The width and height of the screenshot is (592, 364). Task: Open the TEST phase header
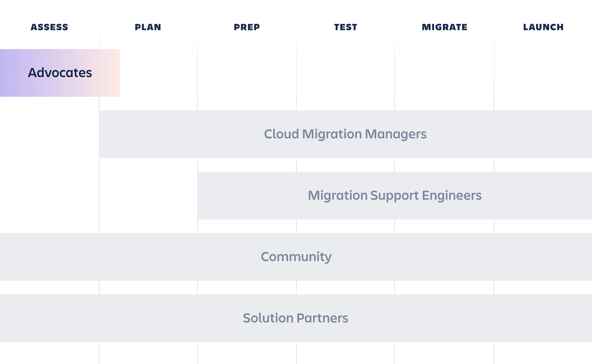[x=345, y=27]
